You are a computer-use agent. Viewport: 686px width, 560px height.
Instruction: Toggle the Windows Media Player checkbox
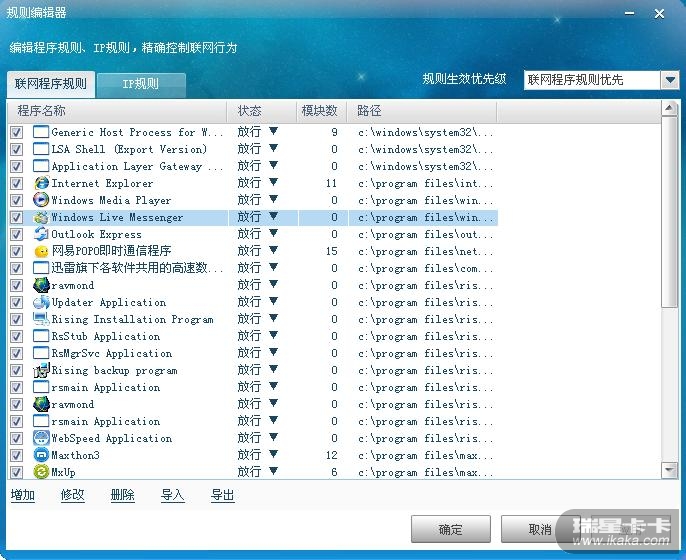(x=17, y=200)
